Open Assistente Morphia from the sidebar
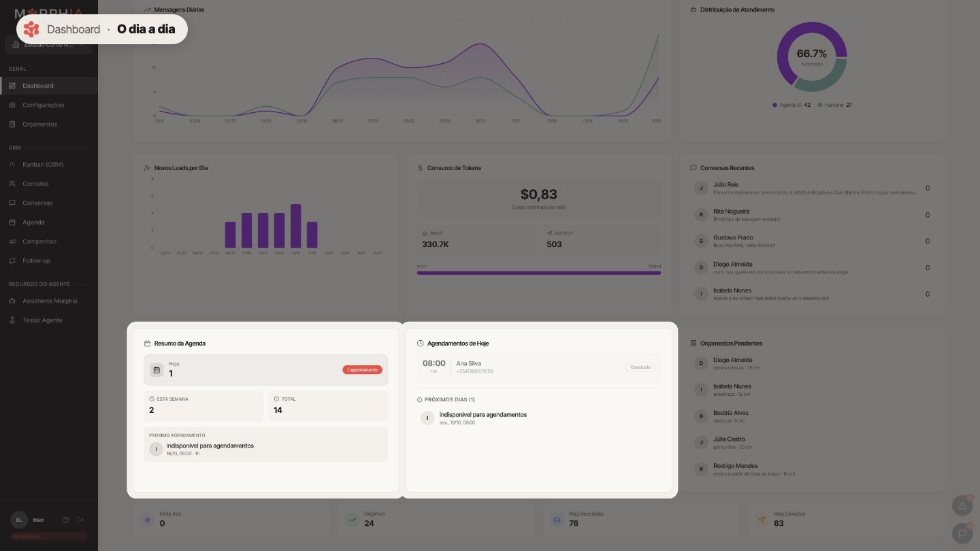 [x=49, y=301]
